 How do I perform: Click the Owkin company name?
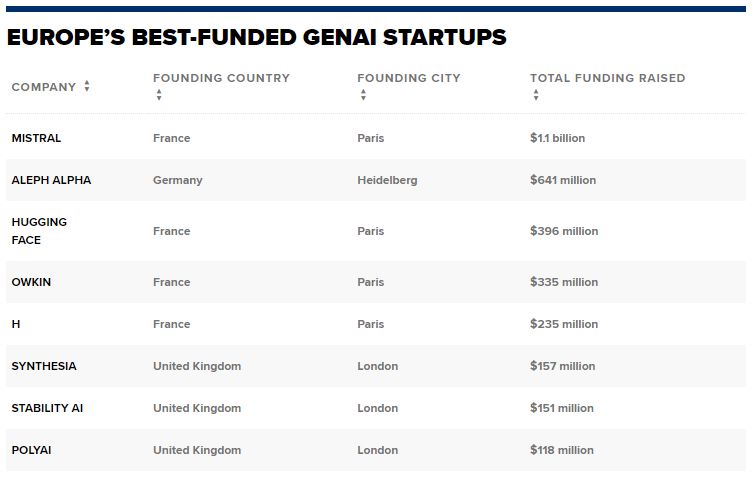click(31, 282)
